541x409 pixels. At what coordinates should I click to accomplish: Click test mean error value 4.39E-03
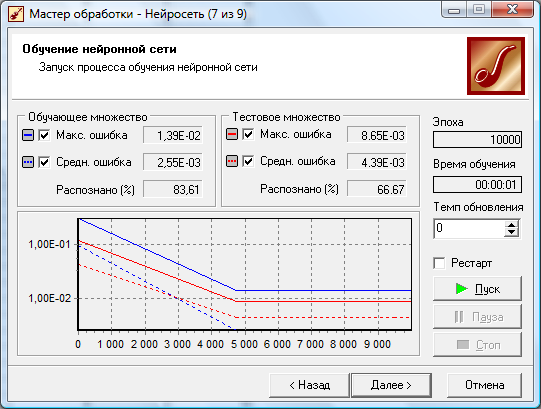coord(377,162)
